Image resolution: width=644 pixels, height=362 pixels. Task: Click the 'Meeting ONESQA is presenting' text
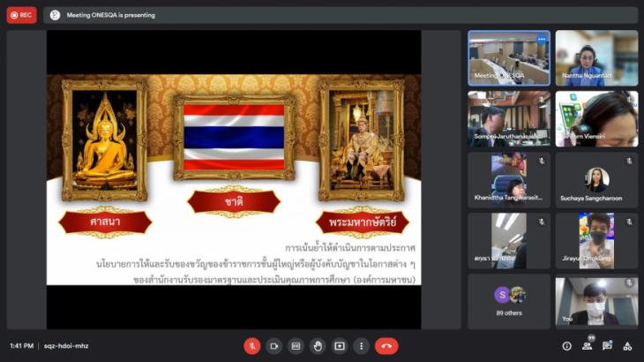(111, 15)
